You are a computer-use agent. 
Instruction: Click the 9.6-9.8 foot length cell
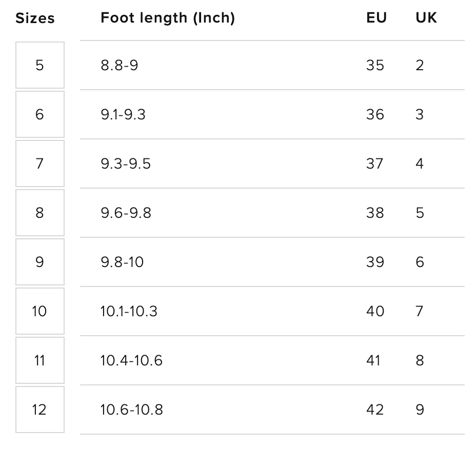tap(126, 213)
